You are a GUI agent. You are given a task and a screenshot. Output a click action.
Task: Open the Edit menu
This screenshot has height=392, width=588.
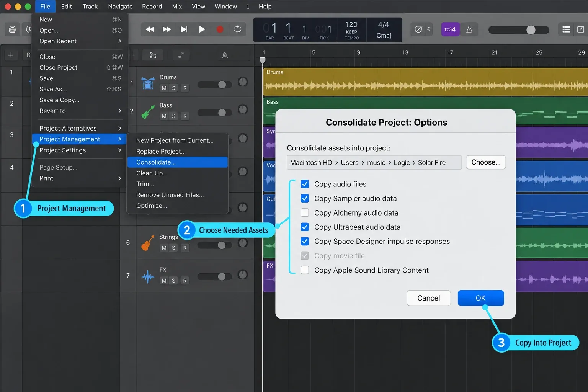pyautogui.click(x=66, y=7)
